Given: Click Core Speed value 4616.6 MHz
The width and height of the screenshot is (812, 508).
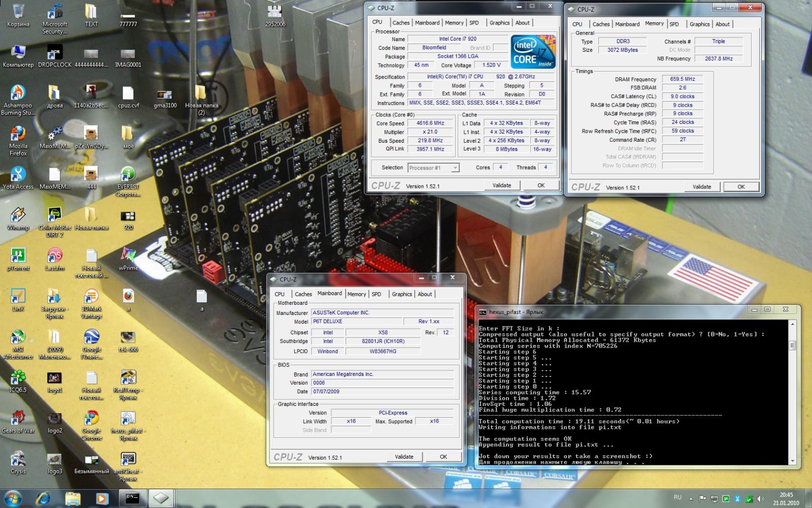Looking at the screenshot, I should click(431, 123).
